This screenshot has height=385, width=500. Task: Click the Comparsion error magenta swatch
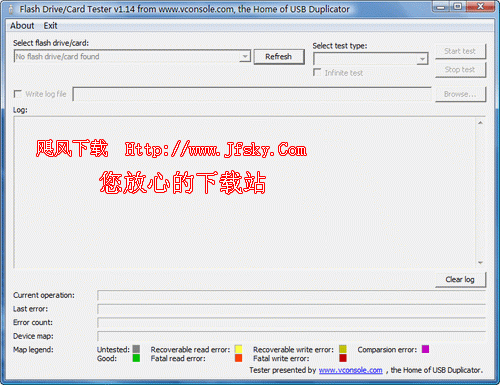tap(425, 349)
